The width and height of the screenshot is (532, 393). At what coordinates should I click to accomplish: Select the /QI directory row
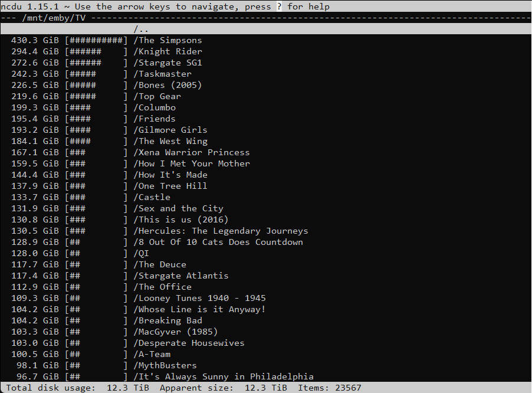[265, 253]
